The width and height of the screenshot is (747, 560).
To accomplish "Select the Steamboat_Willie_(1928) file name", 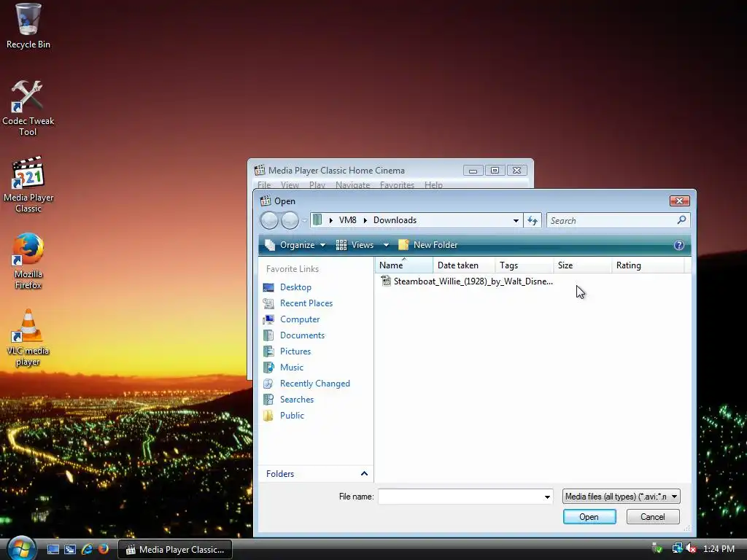I will [x=473, y=281].
